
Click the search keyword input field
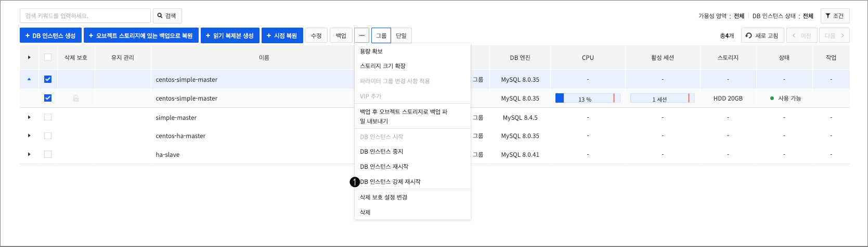pyautogui.click(x=85, y=16)
